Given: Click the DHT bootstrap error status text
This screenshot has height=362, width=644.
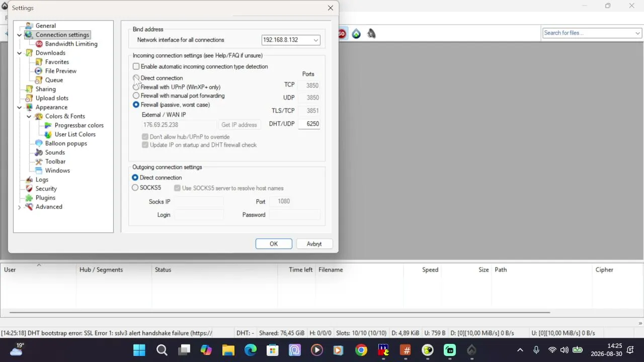Looking at the screenshot, I should (107, 333).
